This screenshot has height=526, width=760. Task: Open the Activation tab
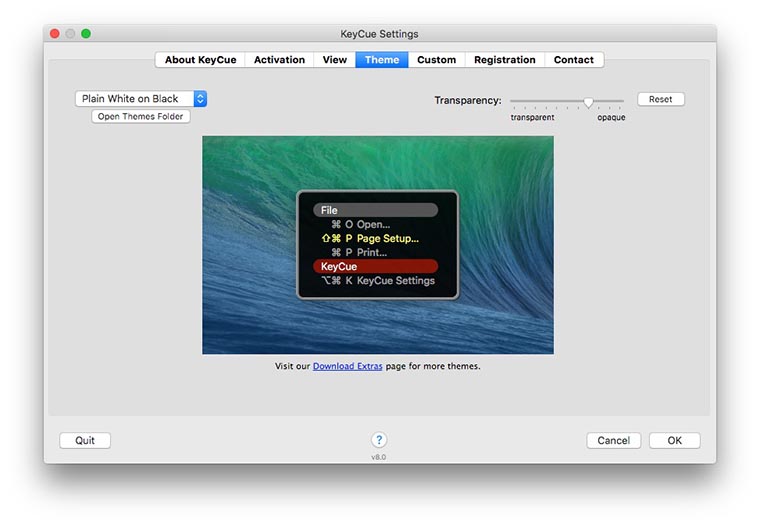[279, 60]
